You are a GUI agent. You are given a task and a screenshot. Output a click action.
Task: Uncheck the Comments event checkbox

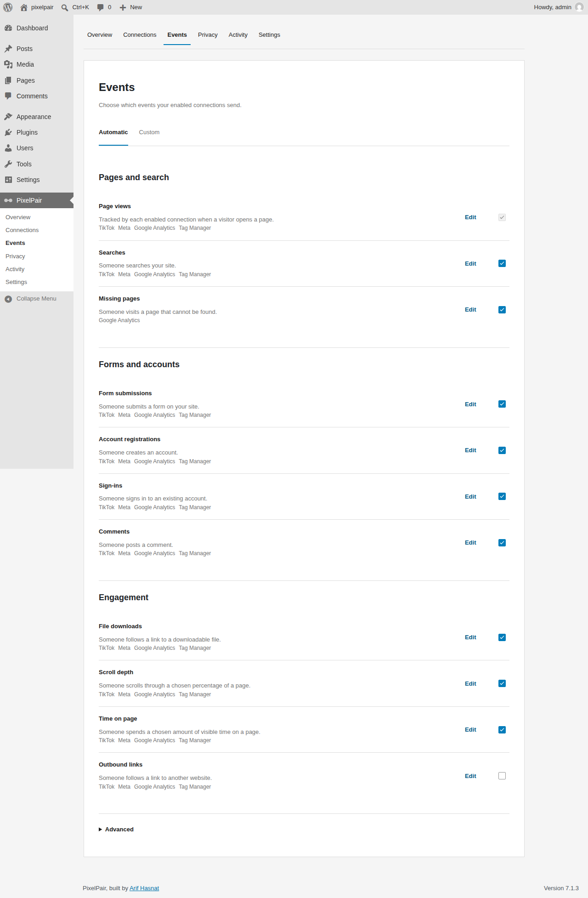tap(502, 543)
